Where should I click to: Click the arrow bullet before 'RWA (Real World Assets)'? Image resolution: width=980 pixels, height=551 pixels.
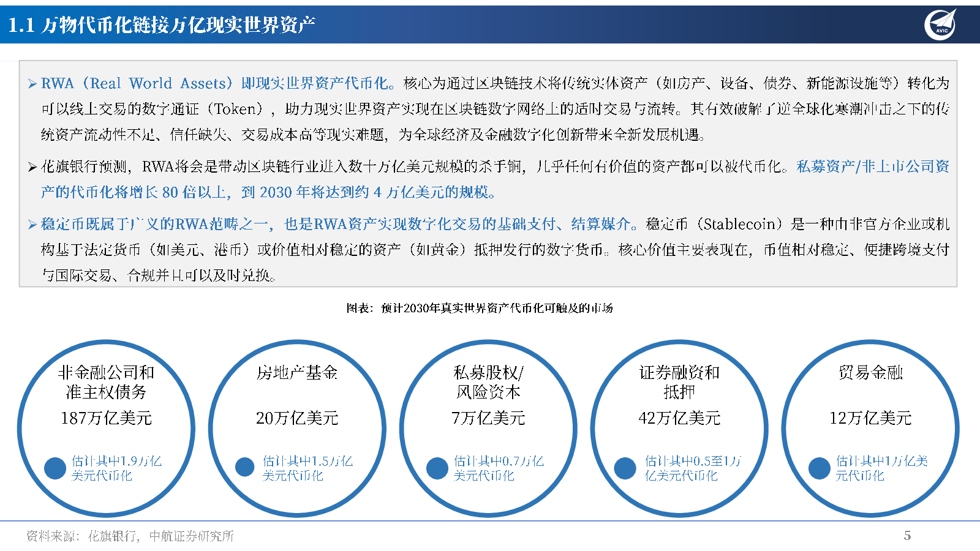[x=32, y=84]
